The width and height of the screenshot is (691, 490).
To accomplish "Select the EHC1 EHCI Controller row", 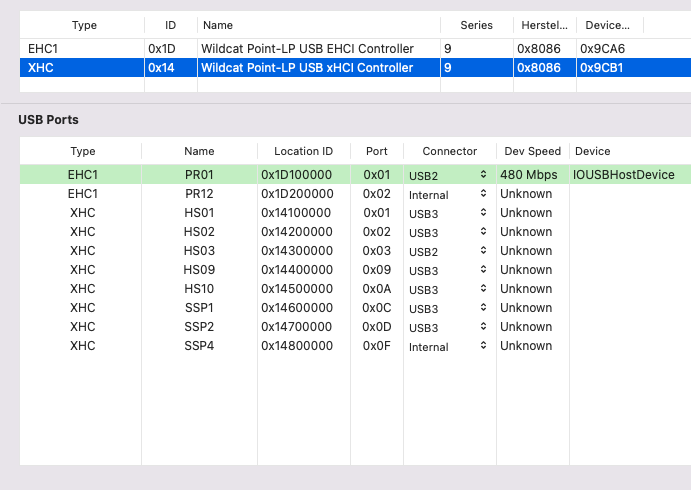I will pos(306,49).
